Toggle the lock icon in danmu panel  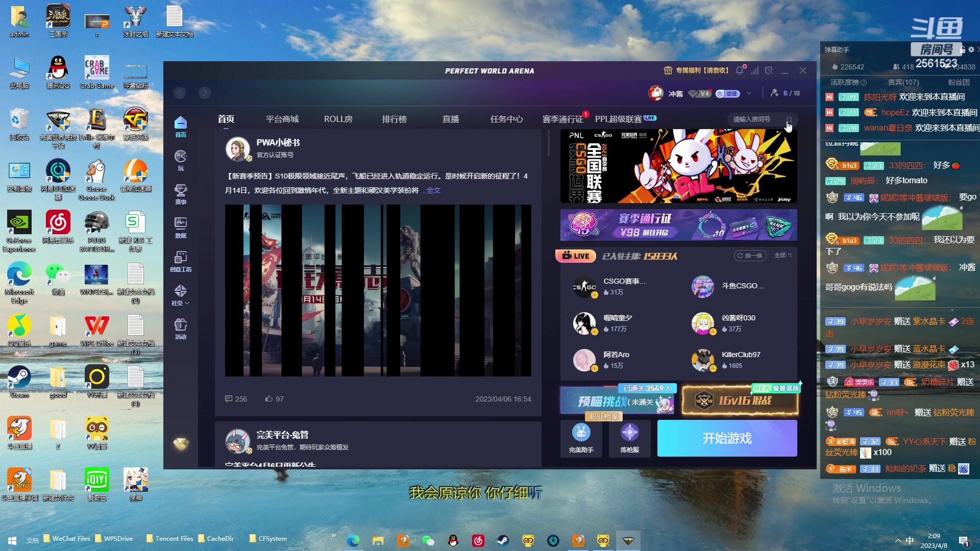962,49
